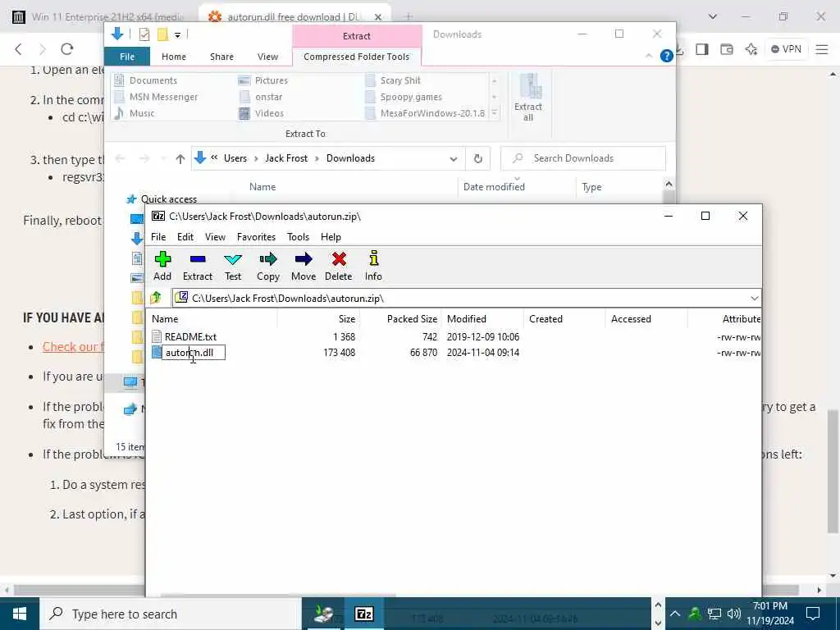Refresh the Downloads folder in Explorer
Image resolution: width=840 pixels, height=630 pixels.
click(478, 158)
